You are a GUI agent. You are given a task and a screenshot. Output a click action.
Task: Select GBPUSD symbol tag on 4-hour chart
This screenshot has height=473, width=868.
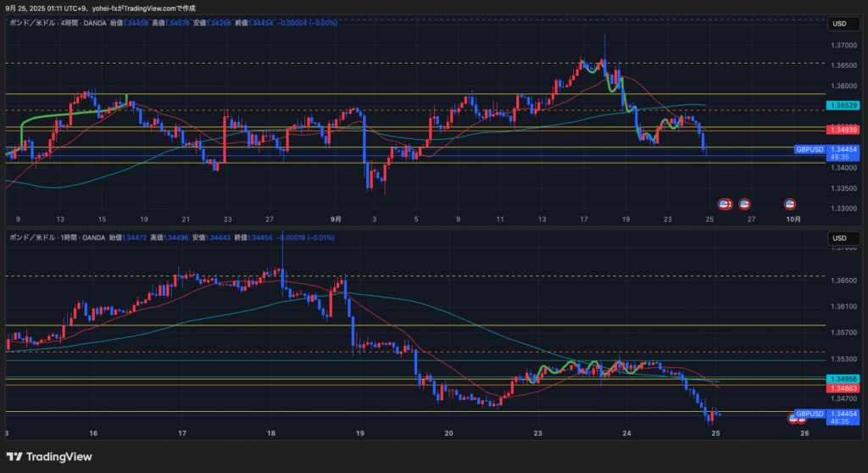click(810, 149)
